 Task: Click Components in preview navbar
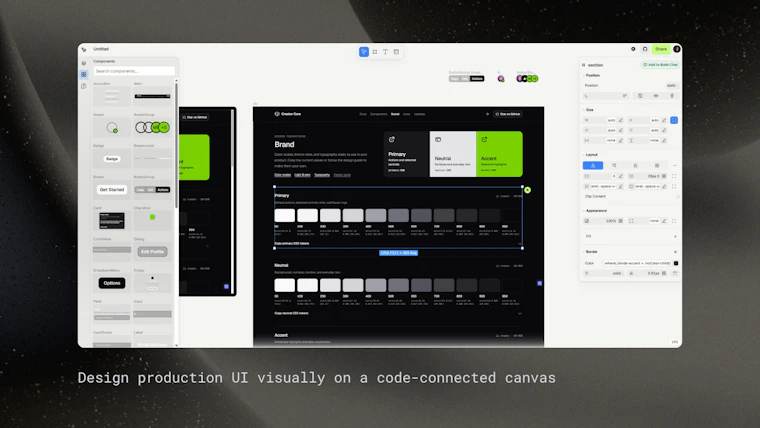pyautogui.click(x=379, y=114)
